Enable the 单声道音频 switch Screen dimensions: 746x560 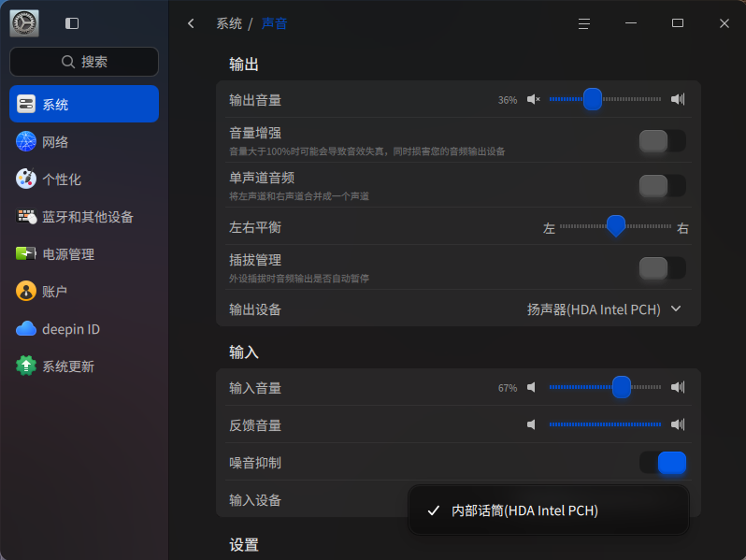coord(662,185)
